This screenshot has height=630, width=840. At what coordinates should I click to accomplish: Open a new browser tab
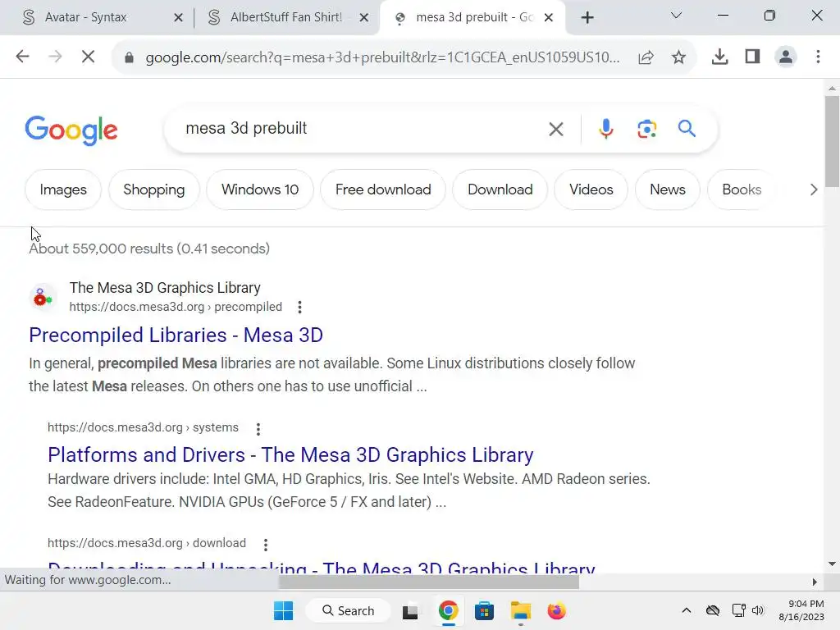(587, 18)
